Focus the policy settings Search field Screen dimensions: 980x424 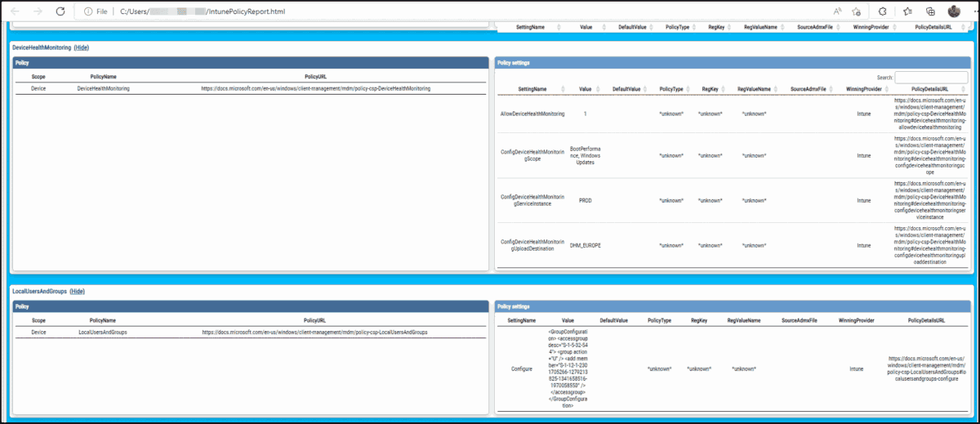932,77
